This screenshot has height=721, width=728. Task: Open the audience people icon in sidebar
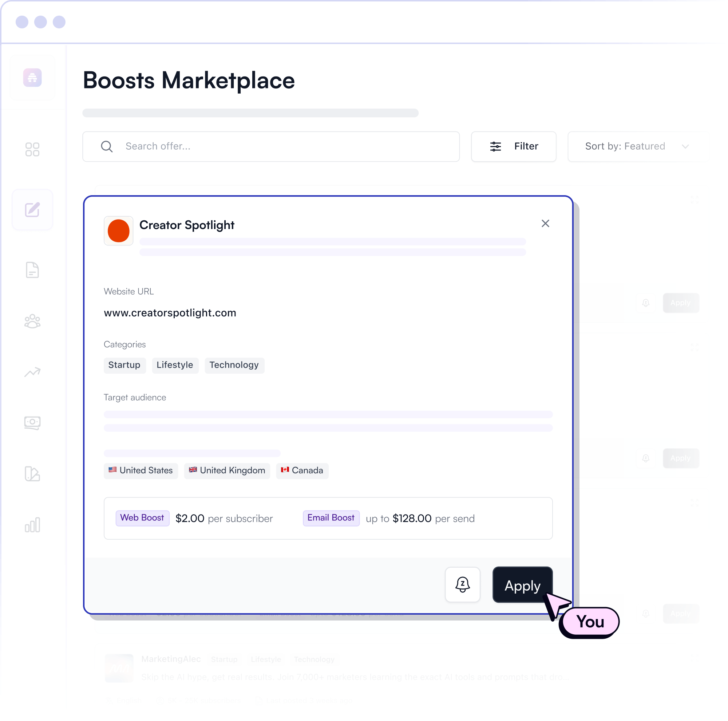[x=32, y=322]
